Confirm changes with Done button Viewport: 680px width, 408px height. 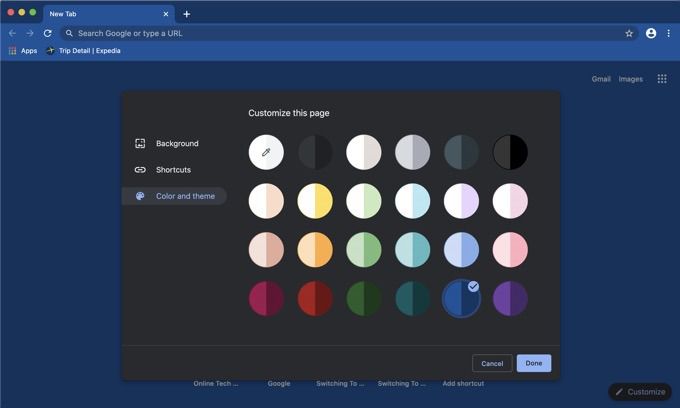point(534,363)
